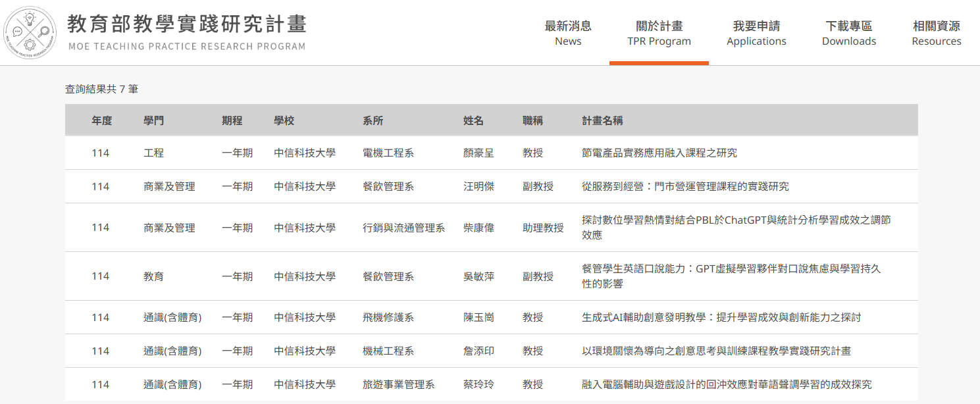Click project title 節電產品實務應用融入課程之研究
This screenshot has width=980, height=404.
pyautogui.click(x=659, y=153)
